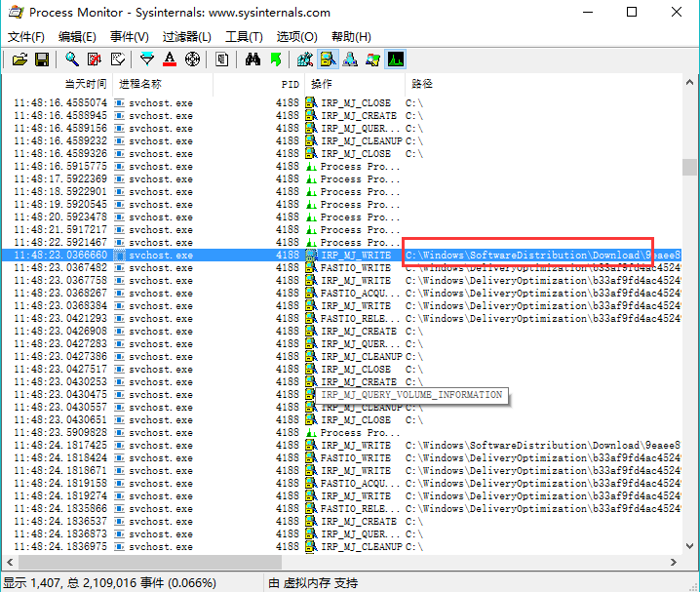Select the FASTIO_WRITE row at 11:48:23.0367482
This screenshot has width=700, height=592.
pos(341,268)
